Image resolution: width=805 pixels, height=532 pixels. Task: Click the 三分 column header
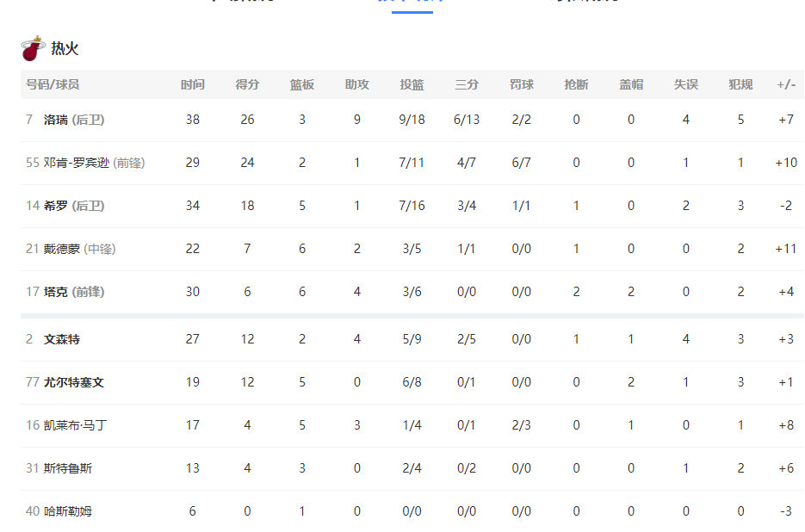[466, 84]
